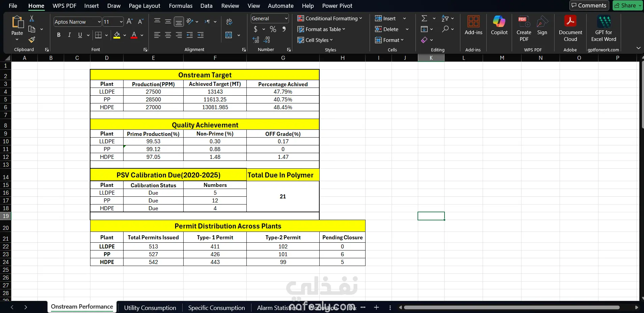Click the Decrease Decimal icon
Viewport: 644px width, 313px height.
267,40
